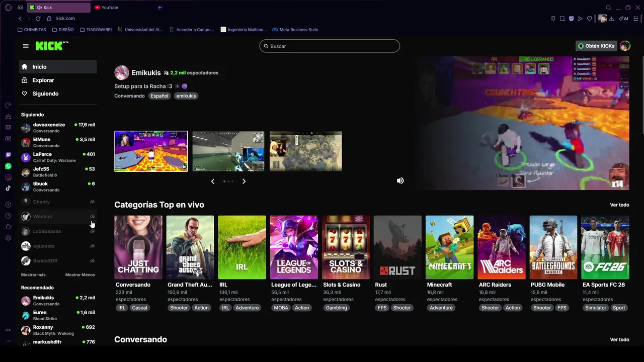
Task: Go to Explorar in Kick sidebar
Action: point(58,80)
